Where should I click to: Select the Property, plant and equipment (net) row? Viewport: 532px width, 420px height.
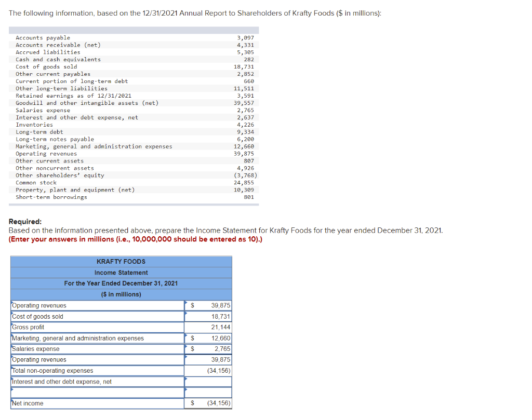pos(134,190)
